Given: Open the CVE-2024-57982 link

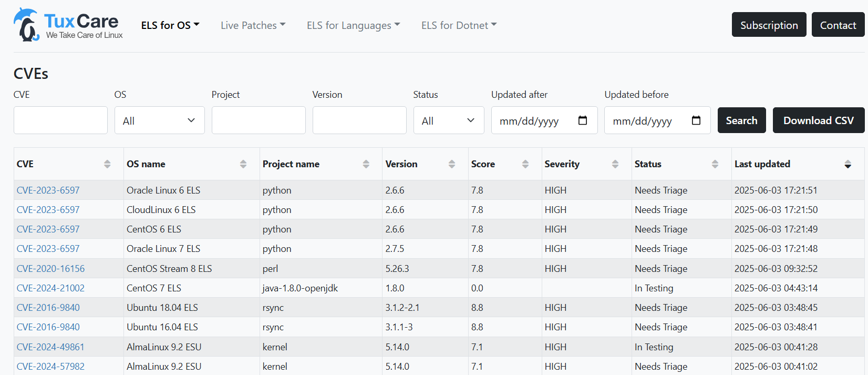Looking at the screenshot, I should coord(50,367).
